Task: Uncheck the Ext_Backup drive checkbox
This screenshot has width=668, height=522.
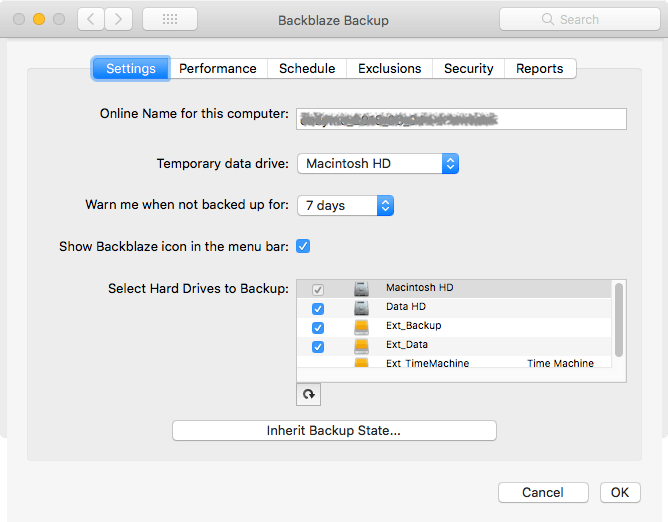Action: tap(317, 328)
